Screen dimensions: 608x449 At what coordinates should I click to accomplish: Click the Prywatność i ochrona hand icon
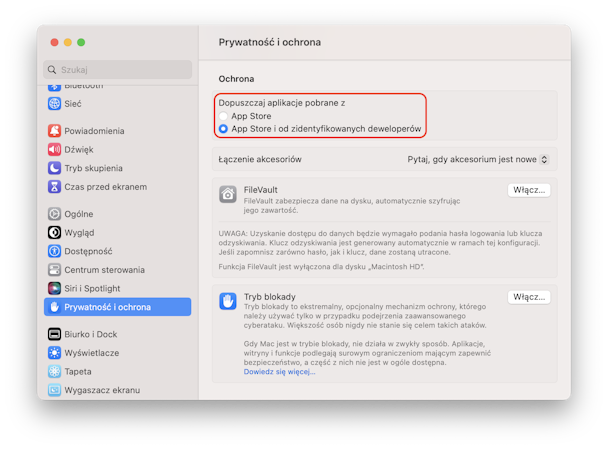[x=54, y=307]
